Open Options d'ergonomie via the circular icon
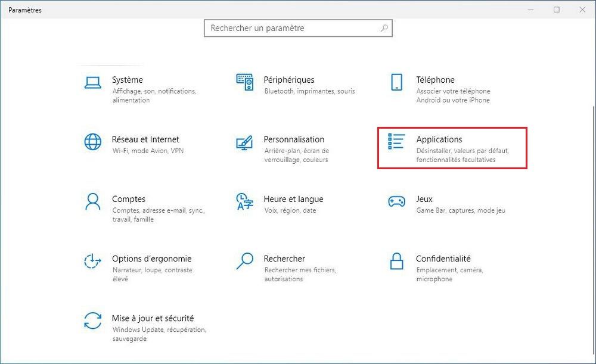 click(x=92, y=261)
